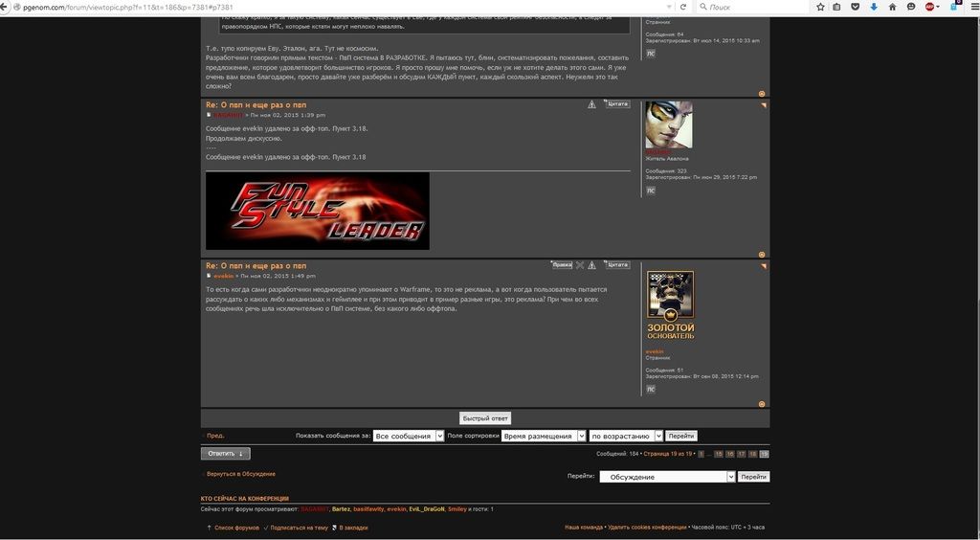The height and width of the screenshot is (540, 980).
Task: Open evekin in the online users list
Action: (396, 509)
